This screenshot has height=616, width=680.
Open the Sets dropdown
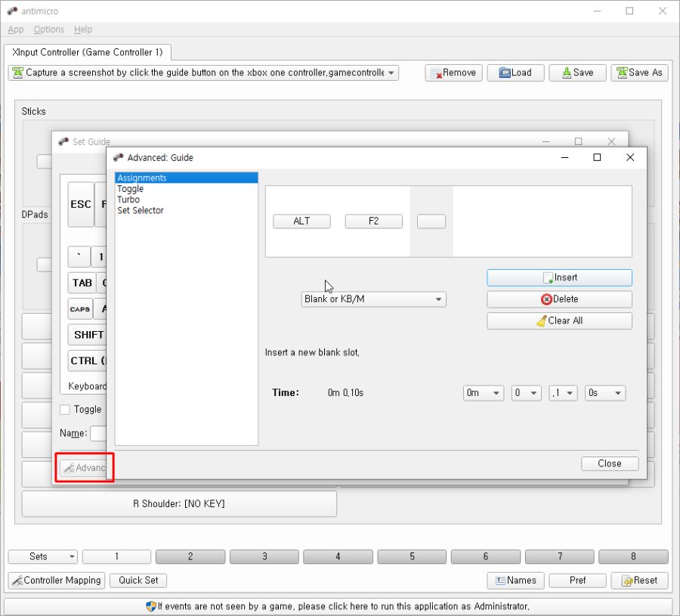point(43,556)
